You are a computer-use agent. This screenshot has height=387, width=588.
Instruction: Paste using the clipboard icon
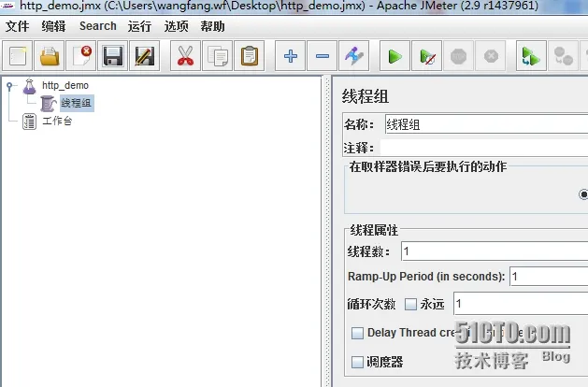click(249, 56)
